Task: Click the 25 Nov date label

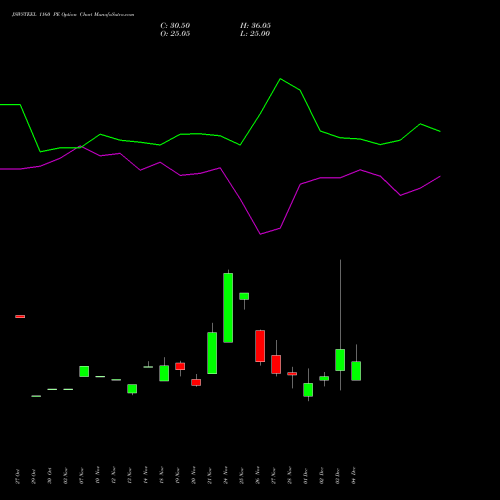Action: click(242, 476)
